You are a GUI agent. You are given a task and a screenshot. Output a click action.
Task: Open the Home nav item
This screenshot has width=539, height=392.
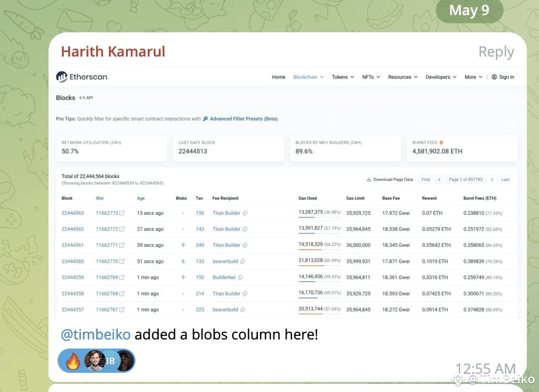click(279, 77)
